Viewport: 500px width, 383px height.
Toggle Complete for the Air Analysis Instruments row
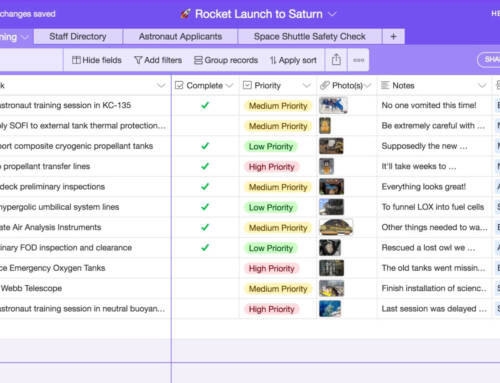point(205,227)
